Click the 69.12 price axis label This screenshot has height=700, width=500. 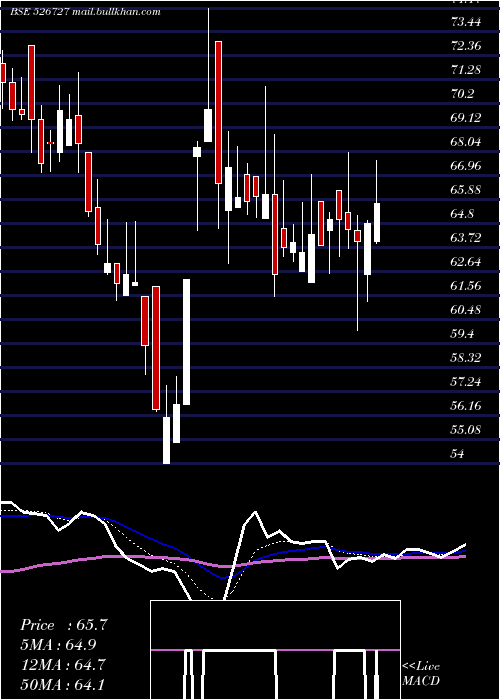point(466,118)
